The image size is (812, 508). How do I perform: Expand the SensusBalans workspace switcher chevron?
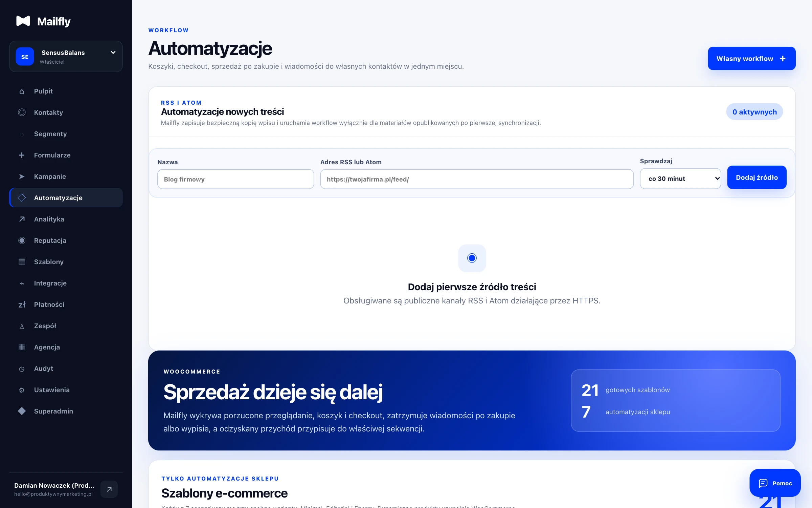point(113,52)
